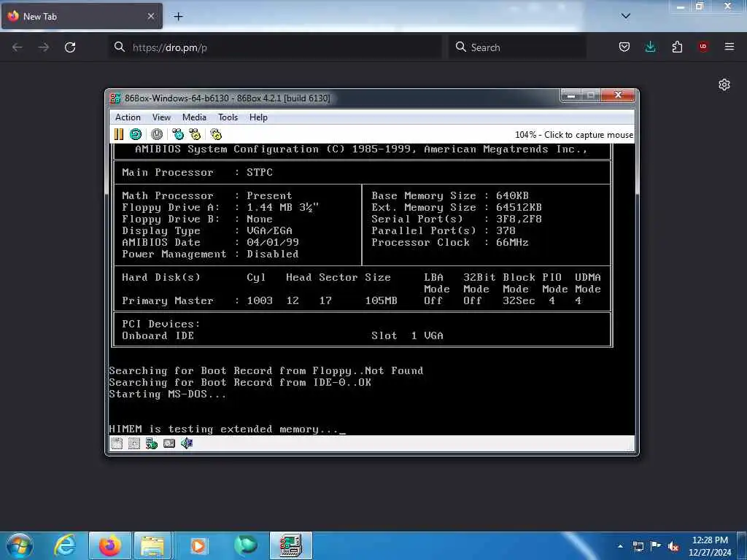Pause the emulation with the Pause toolbar icon
747x560 pixels.
(x=119, y=134)
